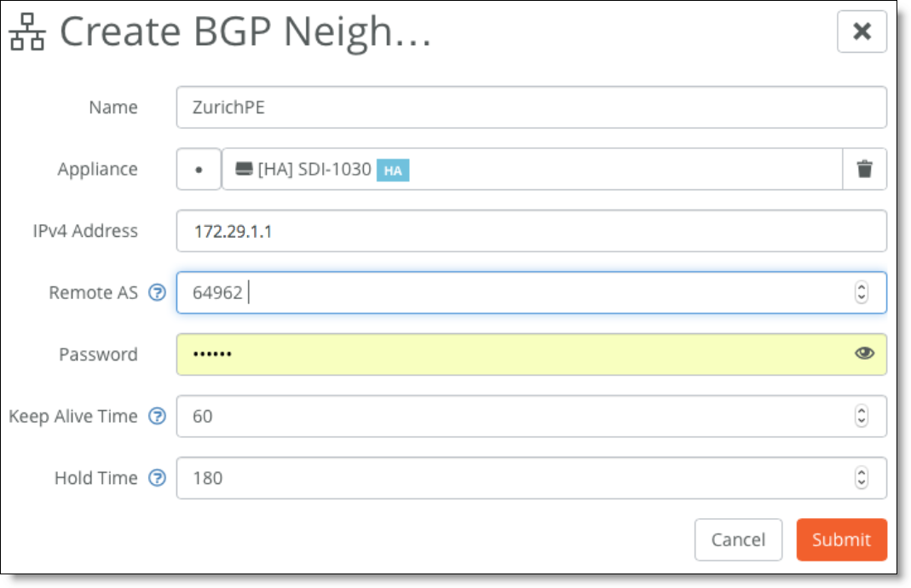
Task: Click into the Password field
Action: tap(532, 354)
